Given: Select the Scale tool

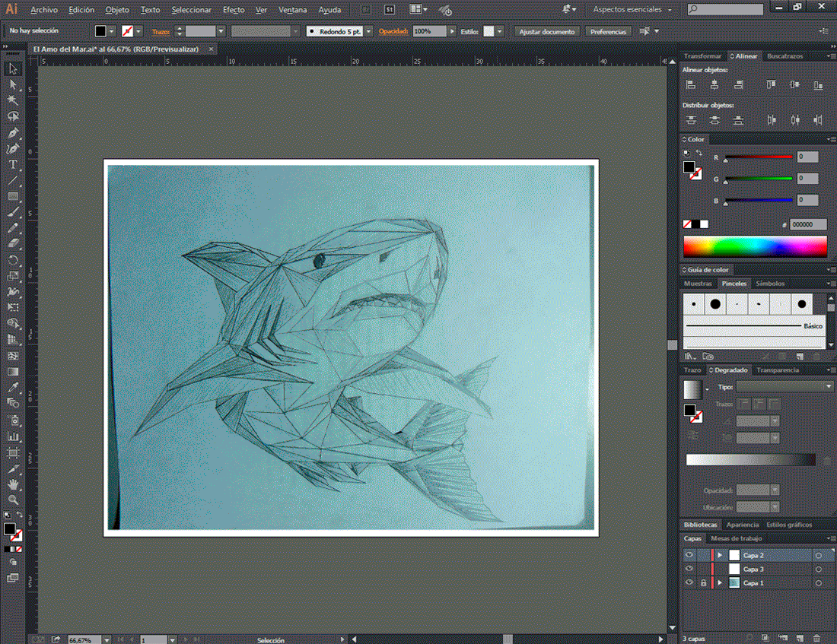Looking at the screenshot, I should tap(13, 277).
